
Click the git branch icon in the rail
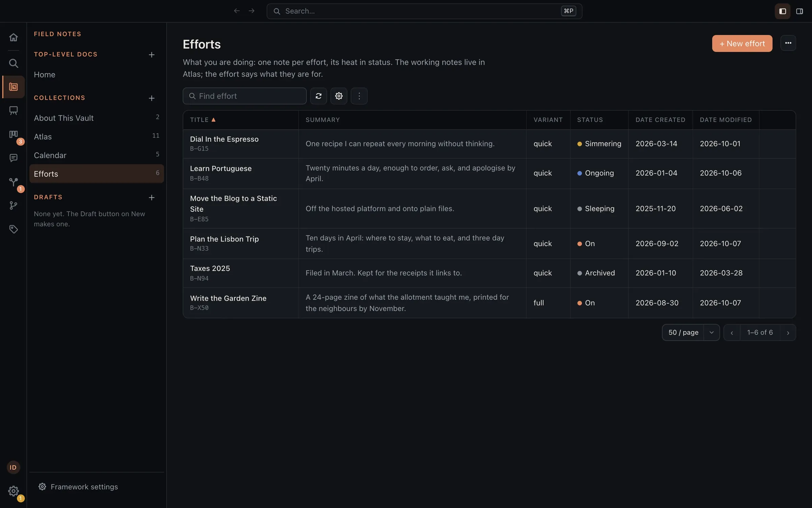pyautogui.click(x=13, y=206)
